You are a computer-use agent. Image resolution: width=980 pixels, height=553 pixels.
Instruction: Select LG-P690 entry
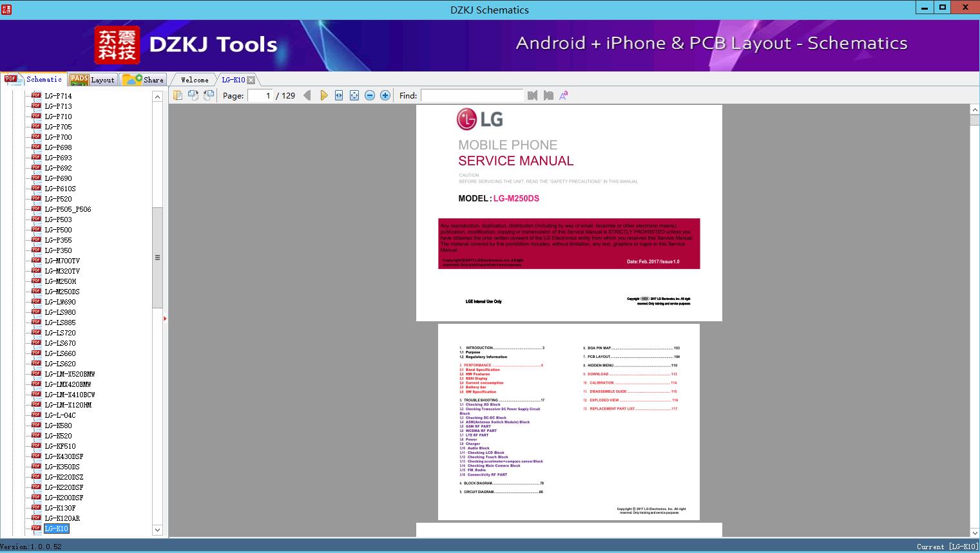click(58, 178)
